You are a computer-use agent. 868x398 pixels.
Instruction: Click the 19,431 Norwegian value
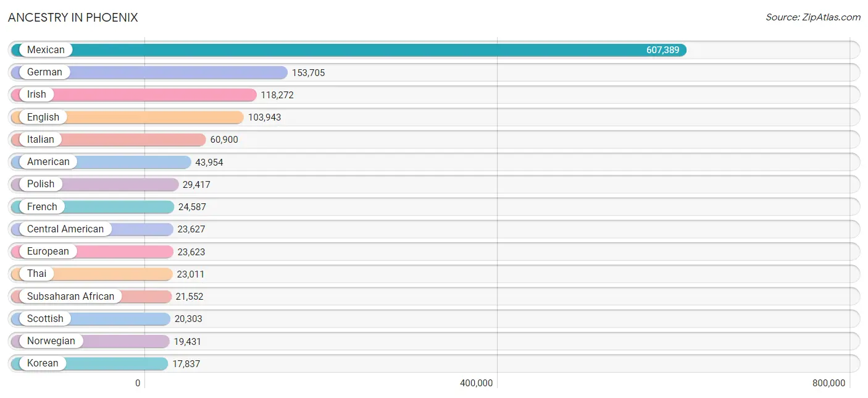(x=187, y=341)
